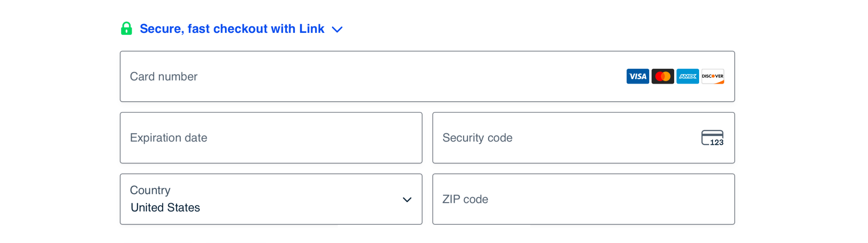Select the Amex card icon
868x243 pixels.
(x=688, y=76)
